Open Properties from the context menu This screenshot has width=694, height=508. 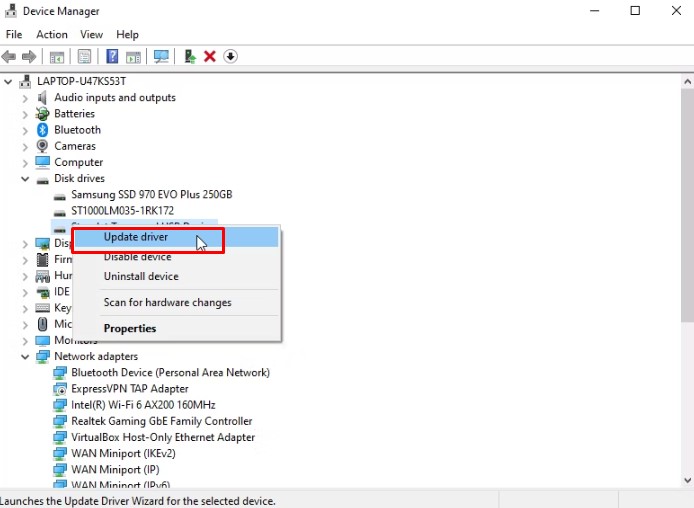click(x=176, y=328)
